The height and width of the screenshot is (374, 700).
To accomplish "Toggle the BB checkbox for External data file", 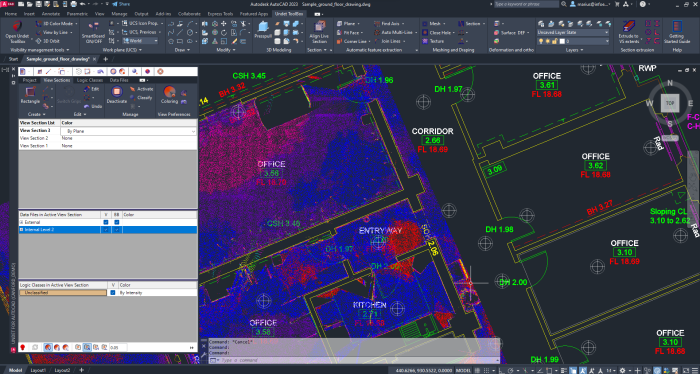I will click(x=117, y=222).
